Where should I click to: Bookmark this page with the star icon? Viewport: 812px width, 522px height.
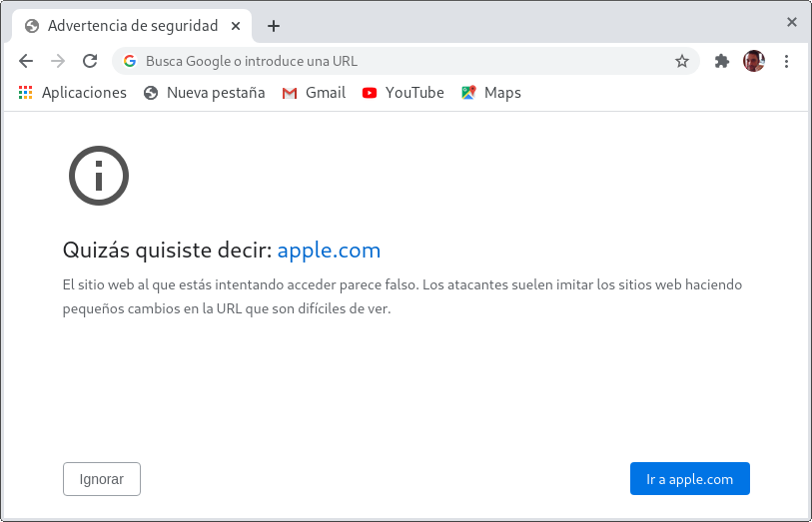(682, 61)
